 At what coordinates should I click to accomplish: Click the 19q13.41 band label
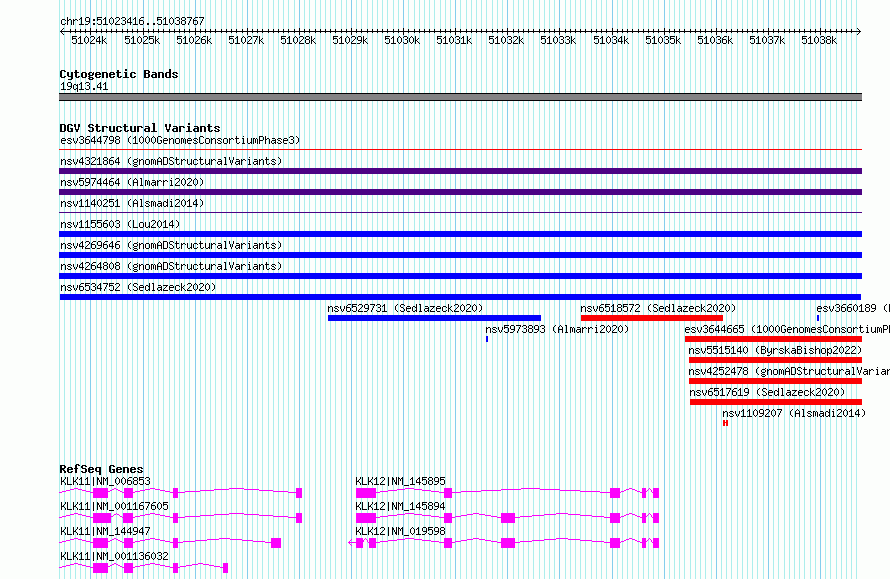click(x=84, y=86)
